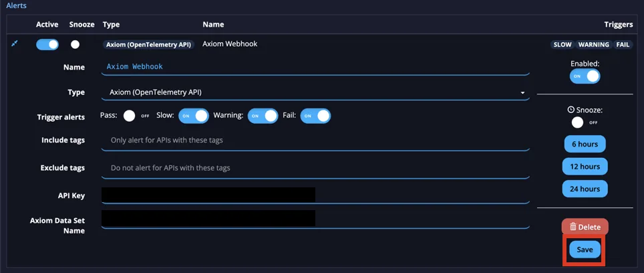Click the Snooze column header
Screen dimensions: 644x273
(82, 25)
